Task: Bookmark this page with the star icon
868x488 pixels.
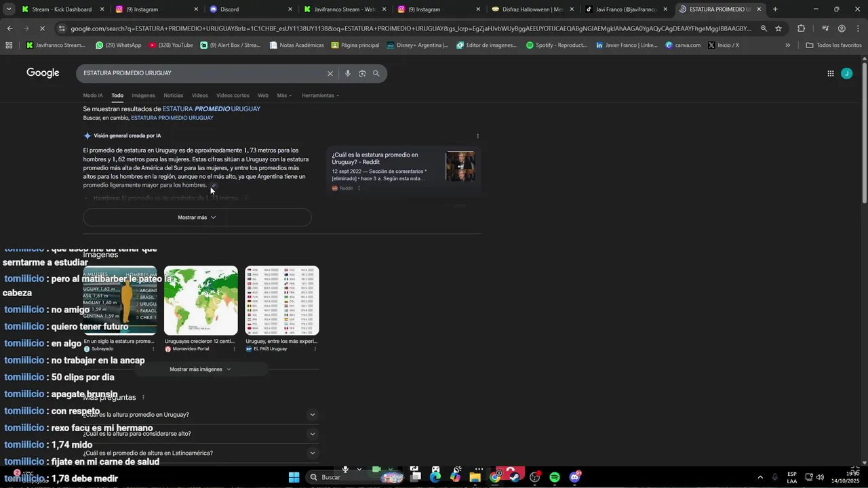Action: 778,28
